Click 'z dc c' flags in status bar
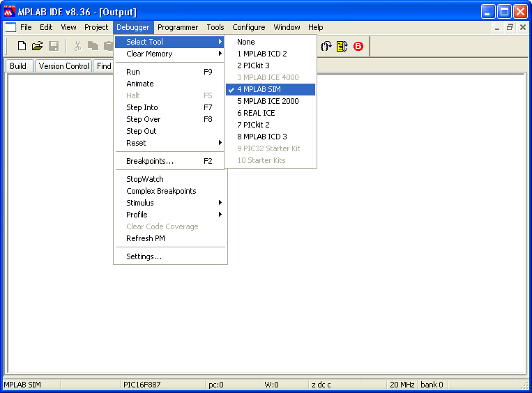This screenshot has height=393, width=532. coord(321,385)
